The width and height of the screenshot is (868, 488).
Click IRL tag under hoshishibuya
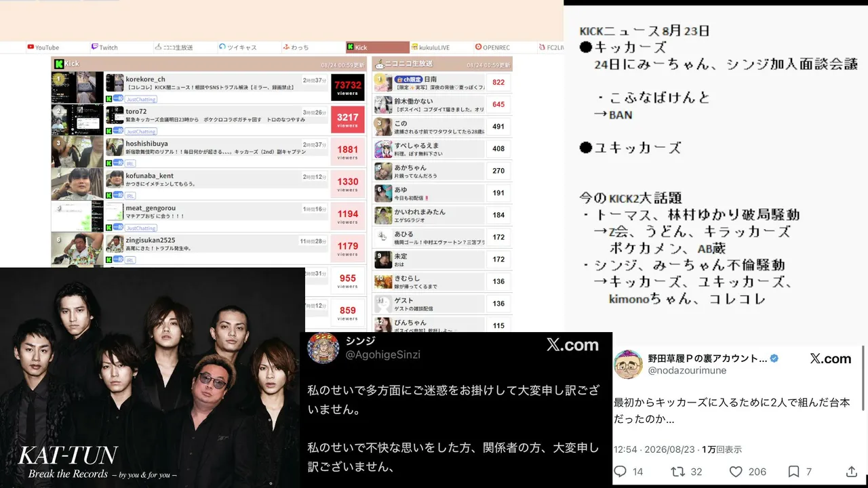point(130,163)
